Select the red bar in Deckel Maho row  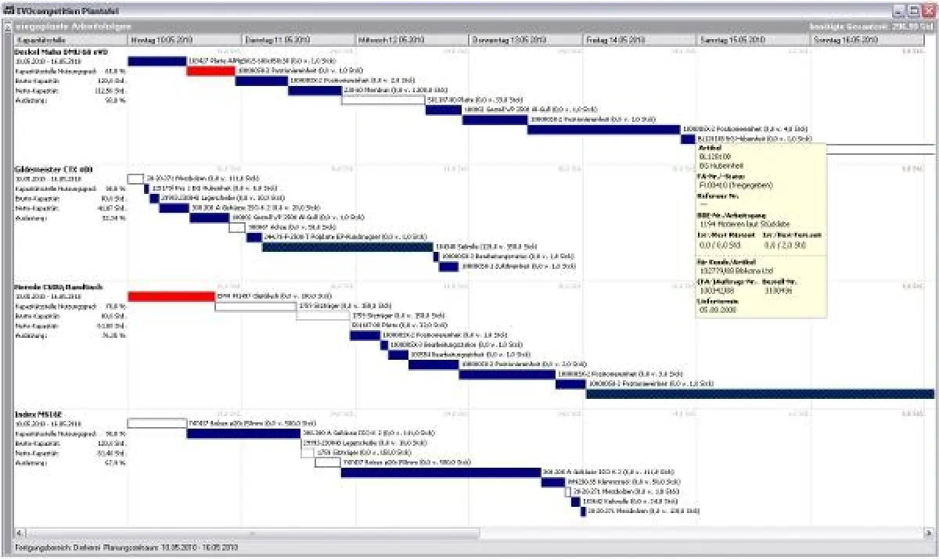[x=210, y=71]
